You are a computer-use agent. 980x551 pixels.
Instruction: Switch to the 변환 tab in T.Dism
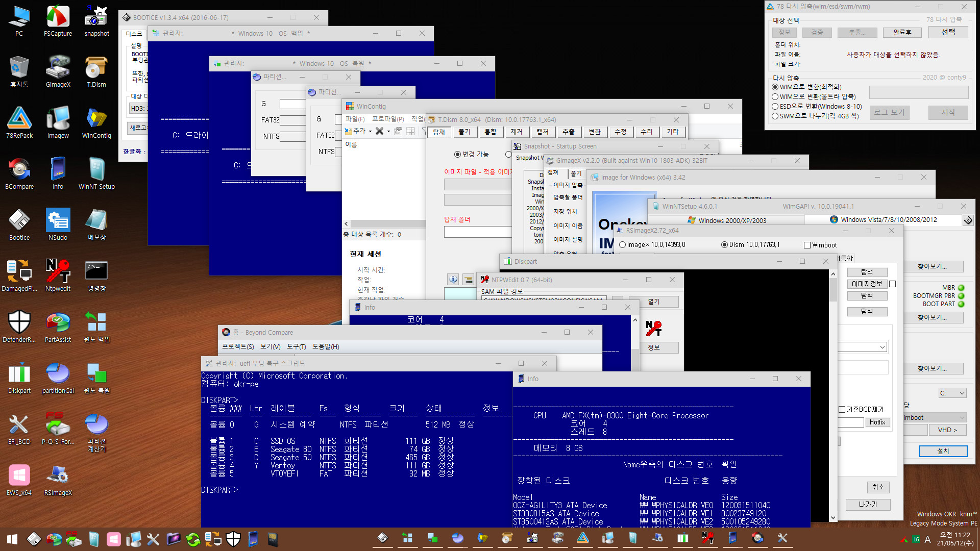tap(595, 132)
